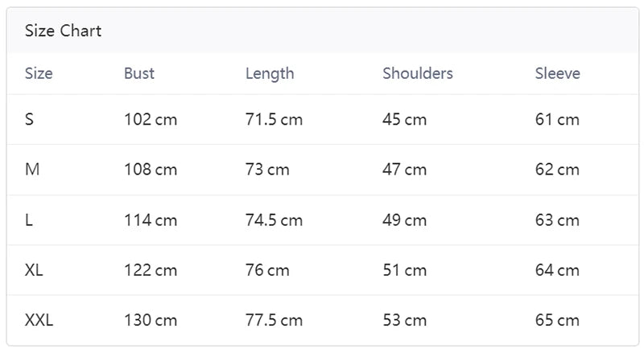Screen dimensions: 644x353
Task: Click the XXL size row label
Action: click(39, 320)
